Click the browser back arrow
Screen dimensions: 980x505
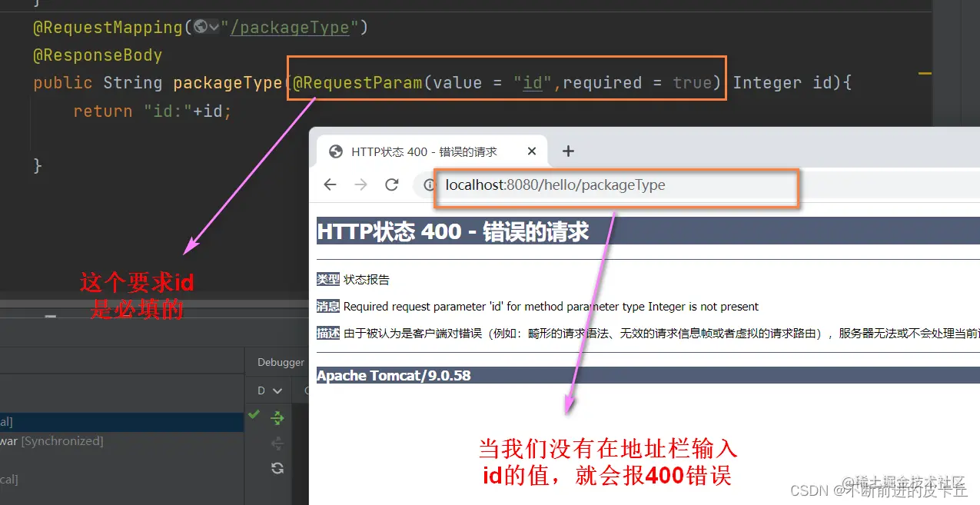[x=330, y=184]
